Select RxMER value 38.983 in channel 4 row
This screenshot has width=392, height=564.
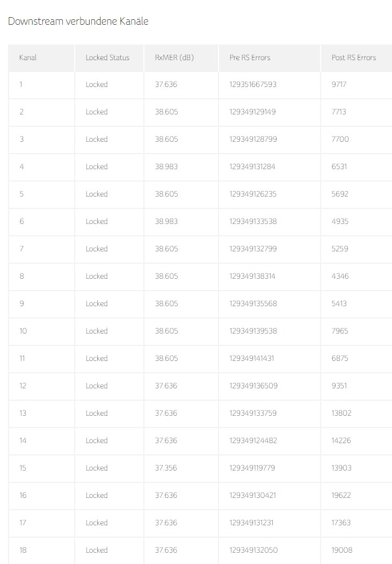pos(166,167)
